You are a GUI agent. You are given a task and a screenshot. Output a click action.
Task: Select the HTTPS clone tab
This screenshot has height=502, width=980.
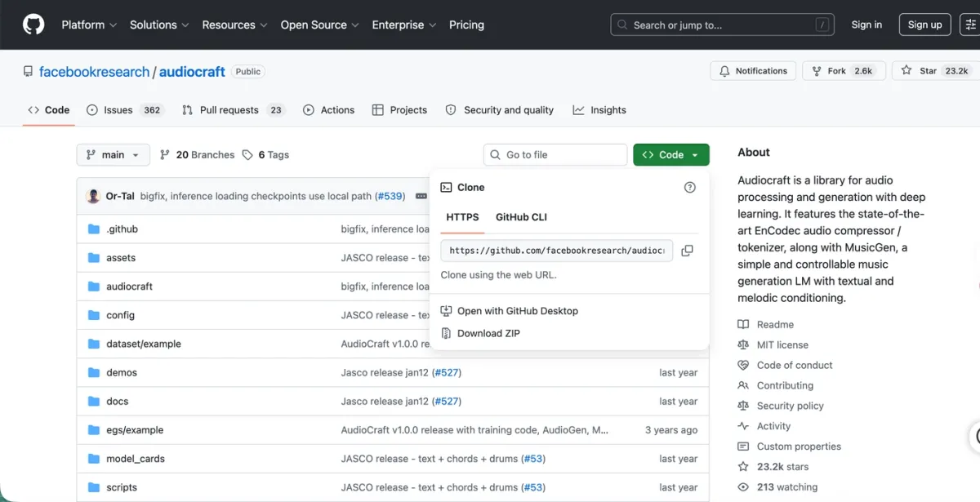pos(462,217)
